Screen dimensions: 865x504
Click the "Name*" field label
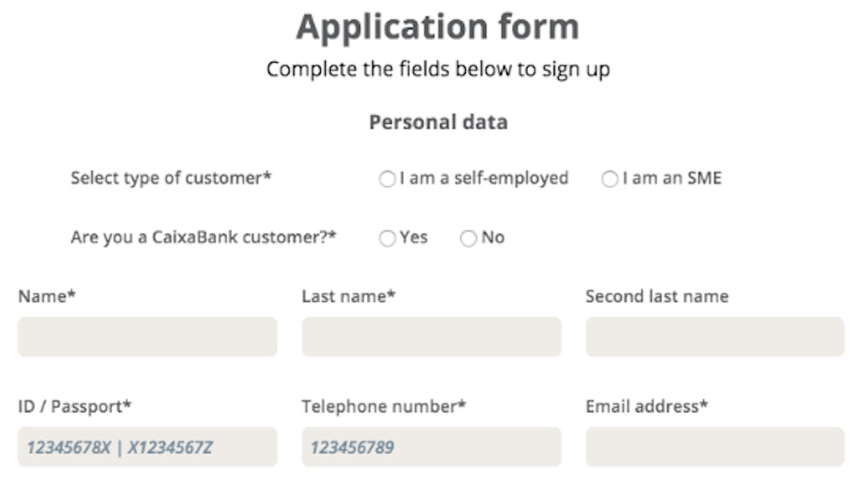pos(47,296)
